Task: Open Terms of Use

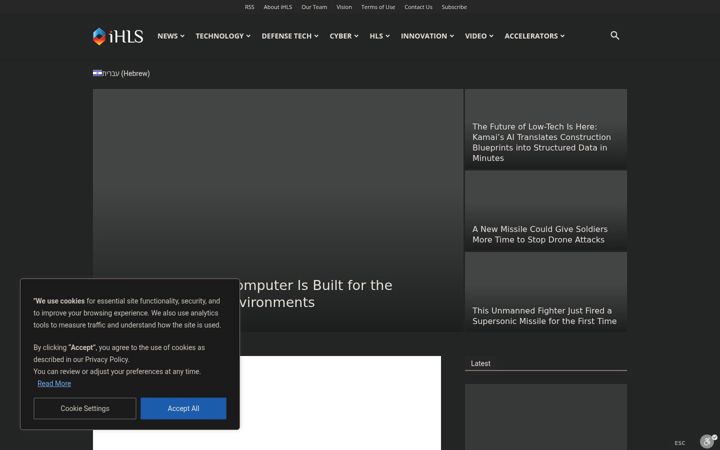Action: 378,7
